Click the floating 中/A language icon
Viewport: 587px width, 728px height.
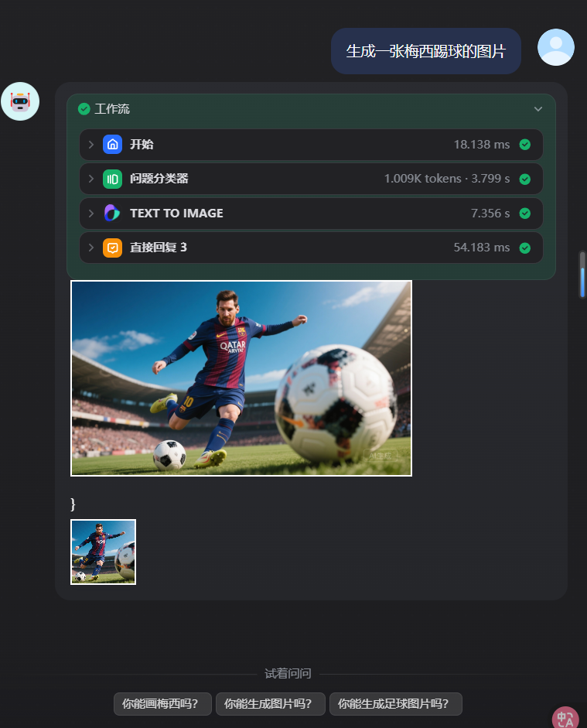pyautogui.click(x=565, y=718)
